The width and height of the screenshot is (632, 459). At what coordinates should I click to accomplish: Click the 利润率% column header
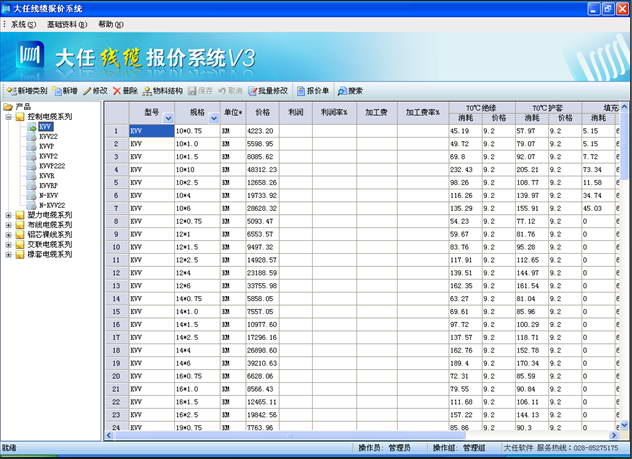[x=335, y=113]
